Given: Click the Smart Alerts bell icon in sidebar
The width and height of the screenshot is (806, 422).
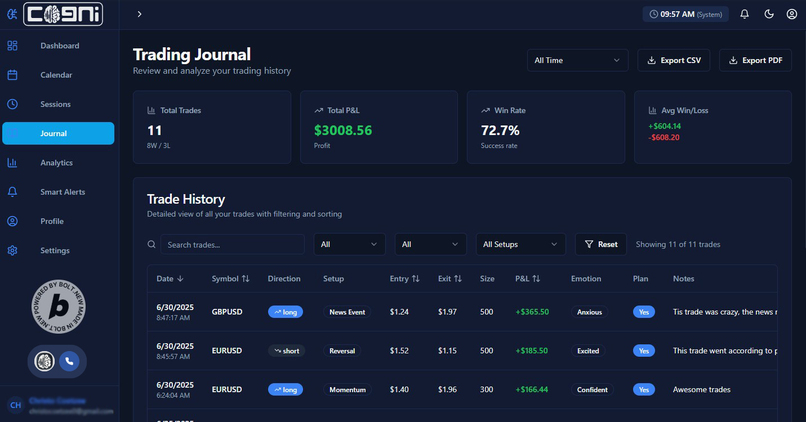Looking at the screenshot, I should pos(12,192).
